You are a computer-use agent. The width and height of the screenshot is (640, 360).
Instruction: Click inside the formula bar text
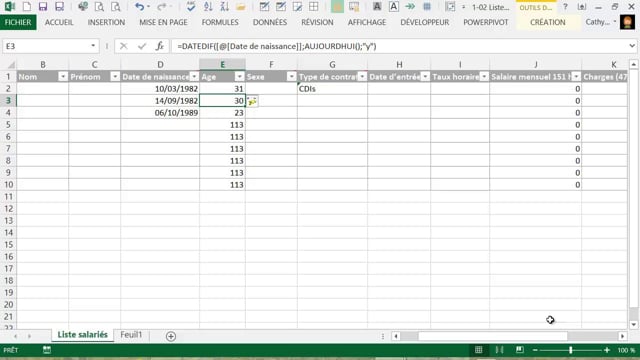coord(277,46)
